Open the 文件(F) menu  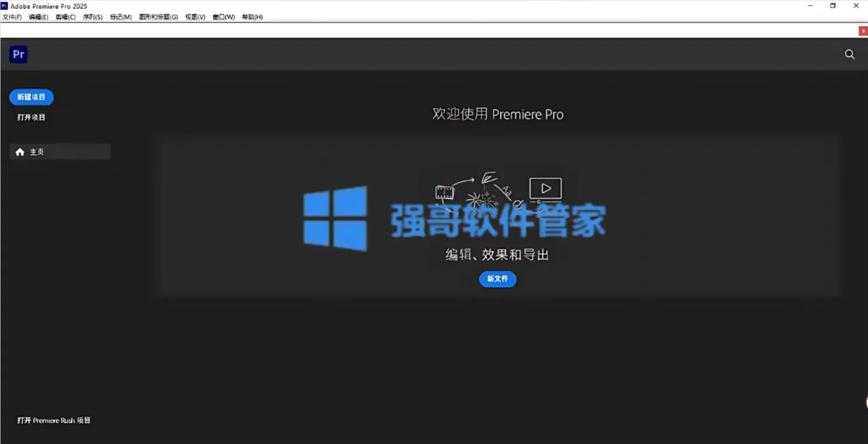click(12, 17)
